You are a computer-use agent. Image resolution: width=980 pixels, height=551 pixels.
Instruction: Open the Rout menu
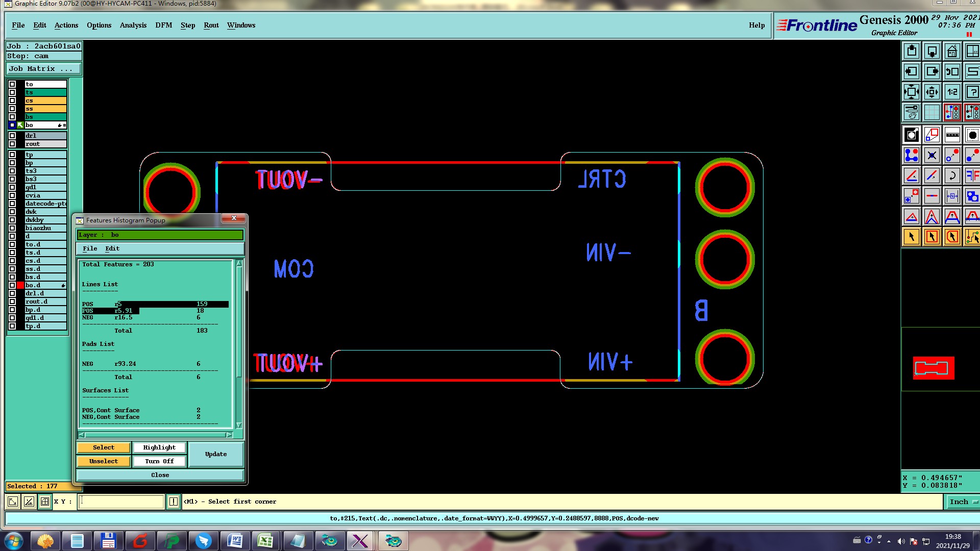[x=211, y=25]
